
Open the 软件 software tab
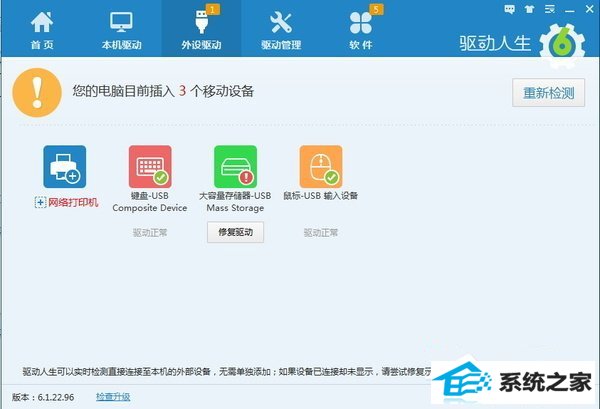[x=361, y=30]
